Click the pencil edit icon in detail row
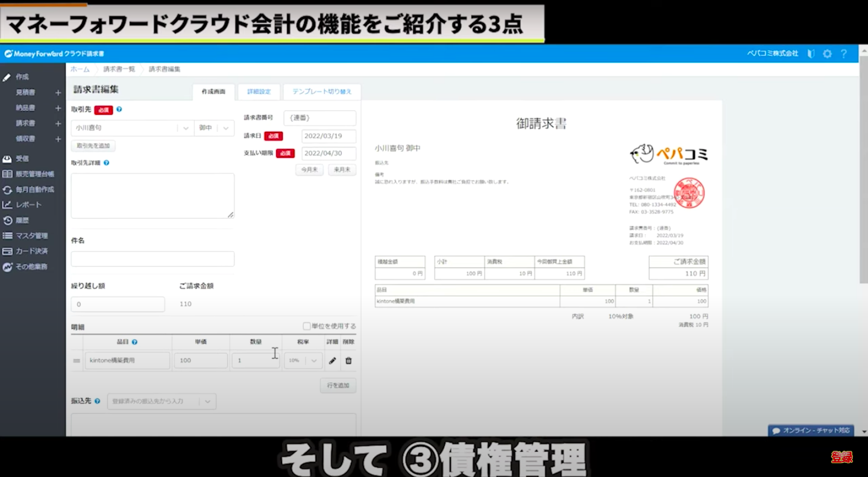The image size is (868, 477). tap(332, 361)
